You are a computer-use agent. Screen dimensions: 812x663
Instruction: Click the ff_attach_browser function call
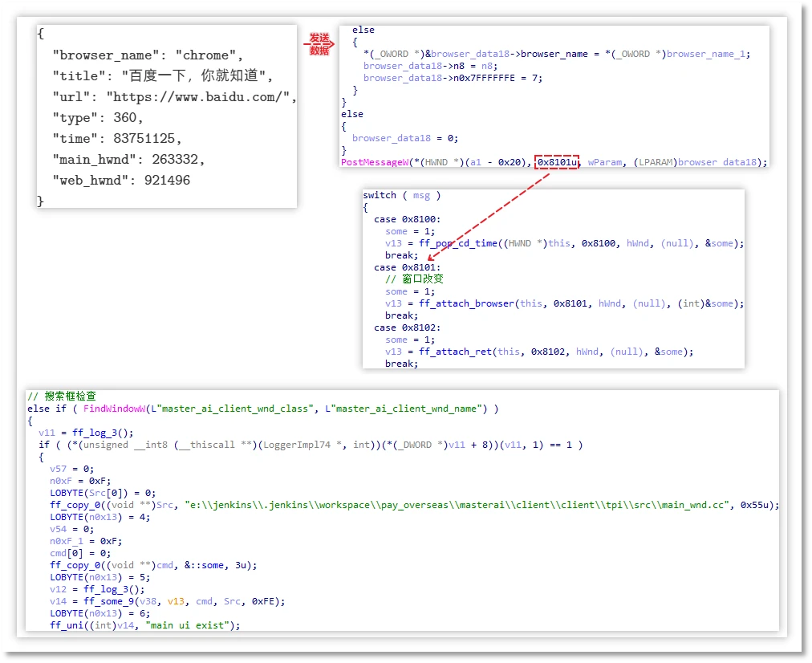pos(467,303)
